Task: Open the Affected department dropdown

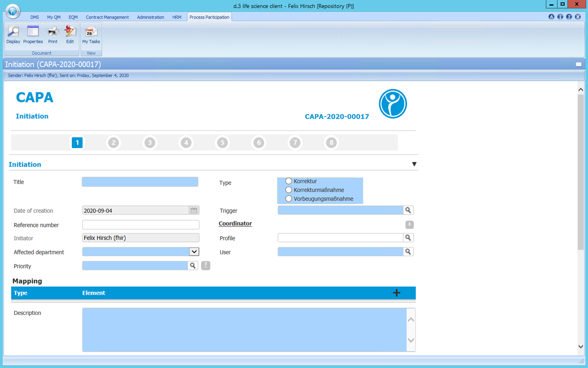Action: click(195, 251)
